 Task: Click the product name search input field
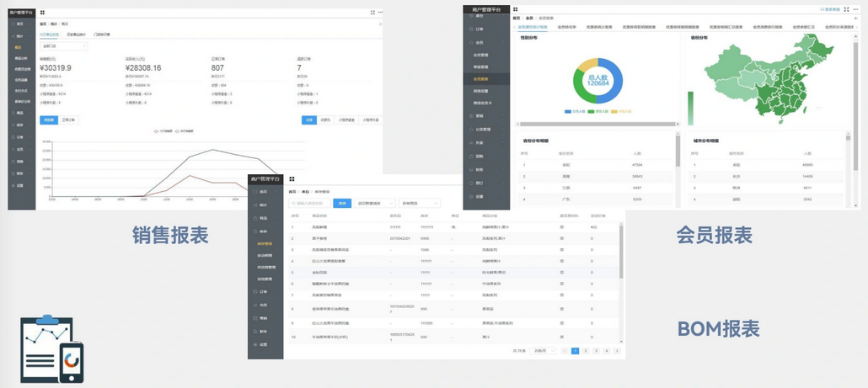coord(310,204)
